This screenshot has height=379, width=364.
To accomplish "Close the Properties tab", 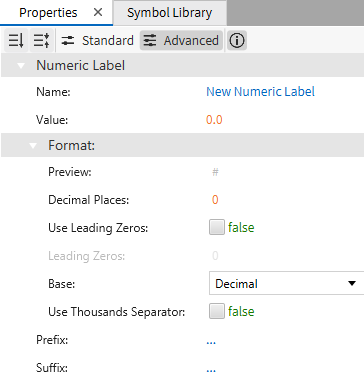I will (98, 13).
